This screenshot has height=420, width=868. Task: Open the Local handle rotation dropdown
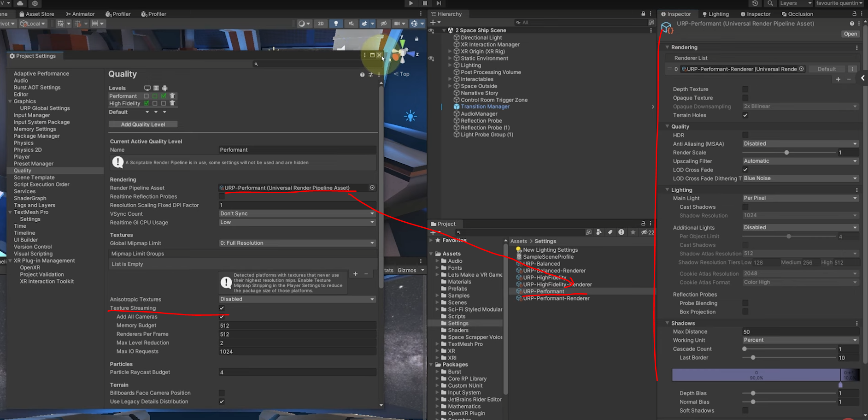[32, 24]
